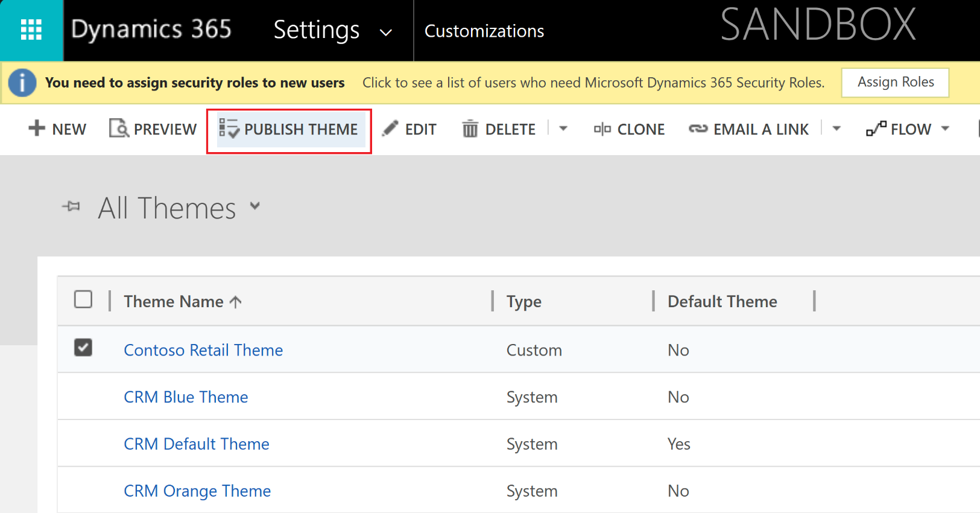Check the select-all checkbox in header
Image resolution: width=980 pixels, height=513 pixels.
click(x=83, y=299)
